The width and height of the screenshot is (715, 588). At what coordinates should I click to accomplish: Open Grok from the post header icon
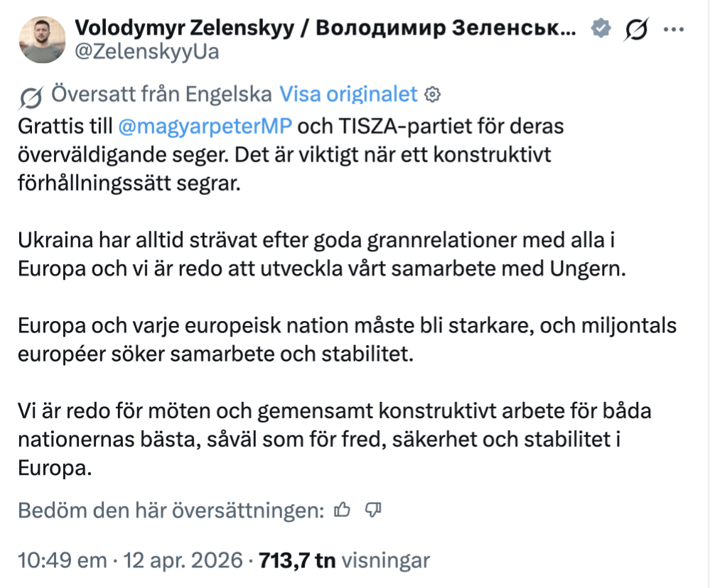[636, 28]
